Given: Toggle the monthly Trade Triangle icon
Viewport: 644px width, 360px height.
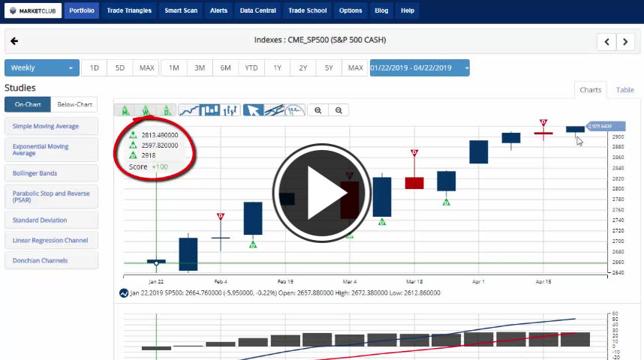Looking at the screenshot, I should (x=125, y=110).
